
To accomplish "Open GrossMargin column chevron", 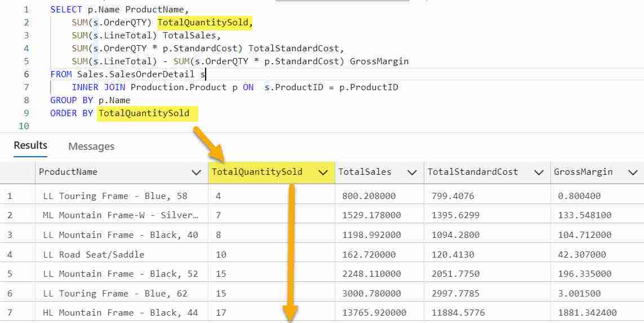I will (x=633, y=172).
